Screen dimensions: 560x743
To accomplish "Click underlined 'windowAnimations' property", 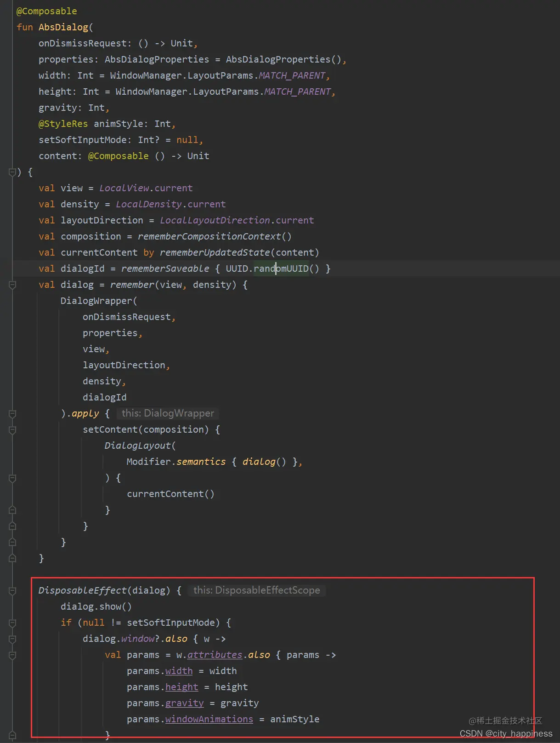I will coord(209,719).
